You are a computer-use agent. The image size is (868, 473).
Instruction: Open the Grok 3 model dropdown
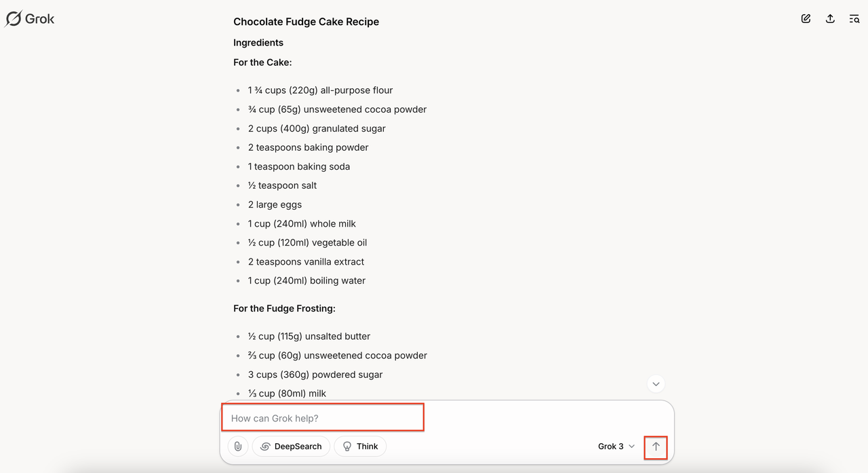point(616,447)
